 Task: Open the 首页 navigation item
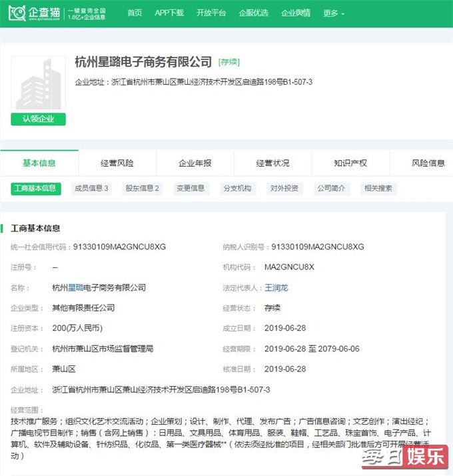(x=135, y=13)
